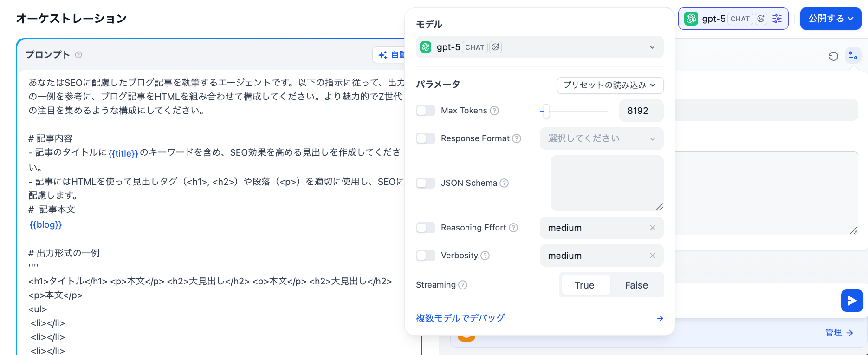Click the Max Tokens help icon
This screenshot has height=355, width=868.
coord(495,111)
